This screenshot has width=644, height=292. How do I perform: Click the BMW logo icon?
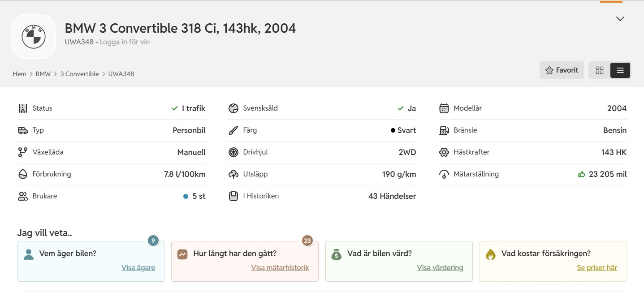34,37
